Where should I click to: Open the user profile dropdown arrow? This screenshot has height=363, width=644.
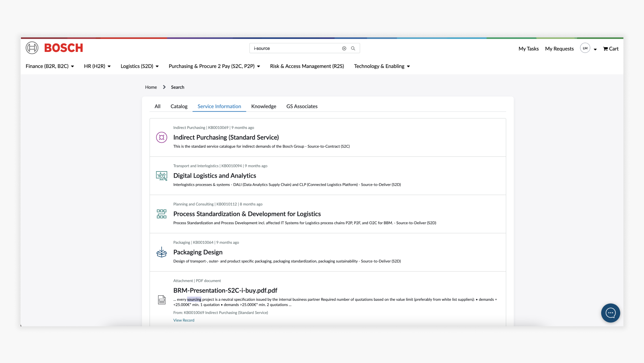pos(595,49)
